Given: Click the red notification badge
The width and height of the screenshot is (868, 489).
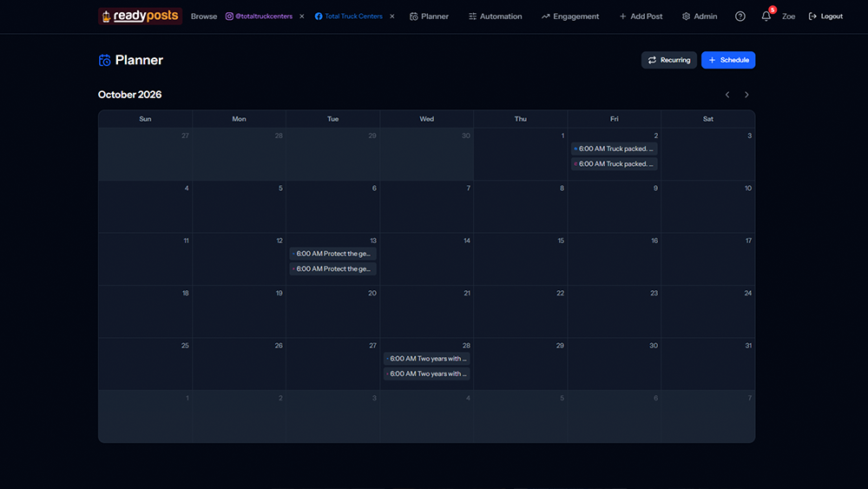Looking at the screenshot, I should 773,10.
